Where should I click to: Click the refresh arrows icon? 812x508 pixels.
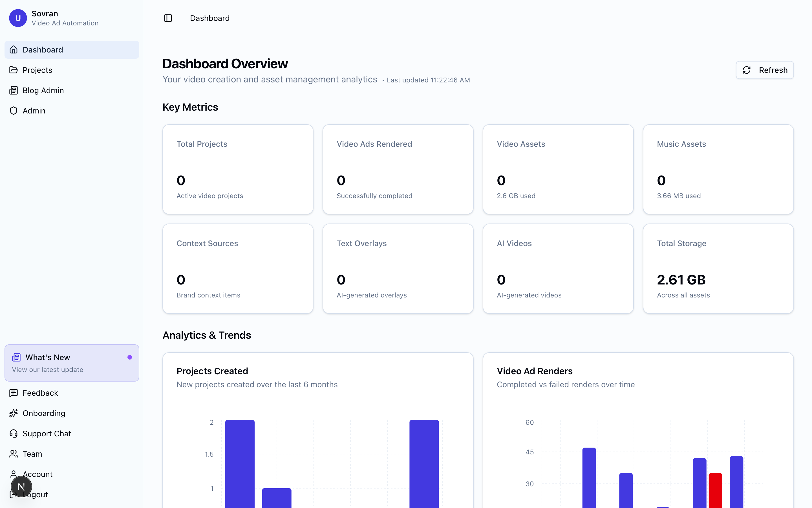[x=747, y=70]
